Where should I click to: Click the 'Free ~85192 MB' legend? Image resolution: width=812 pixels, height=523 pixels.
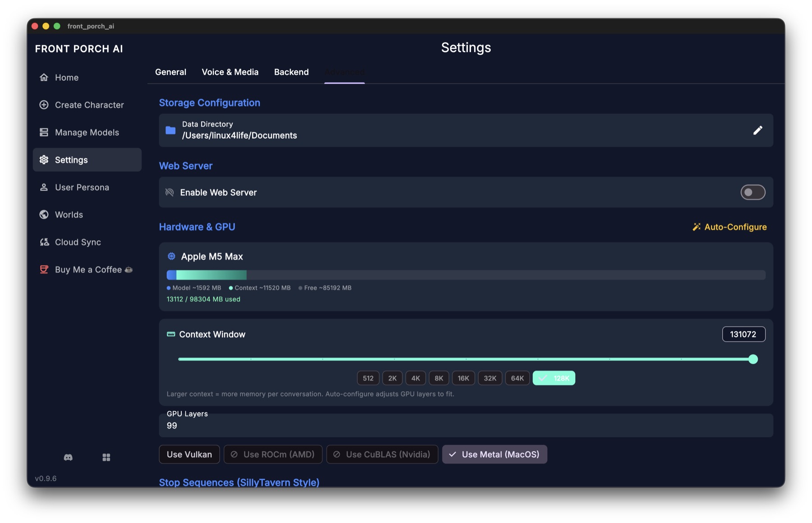coord(325,288)
